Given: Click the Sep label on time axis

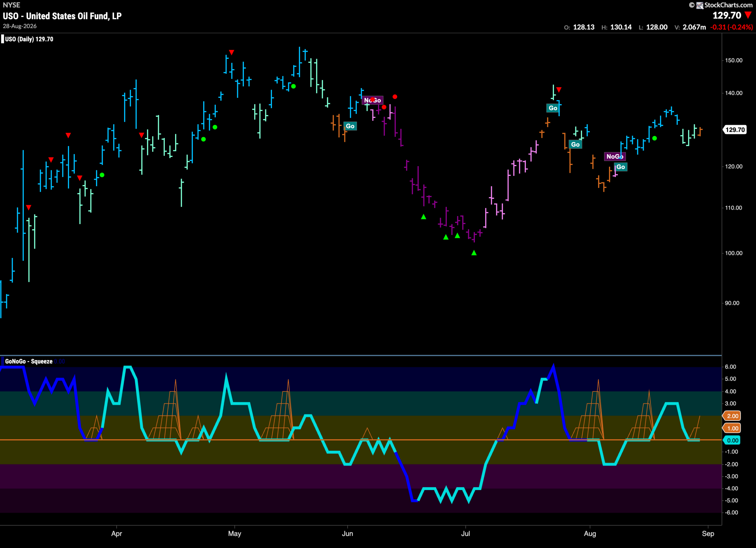Looking at the screenshot, I should click(708, 533).
